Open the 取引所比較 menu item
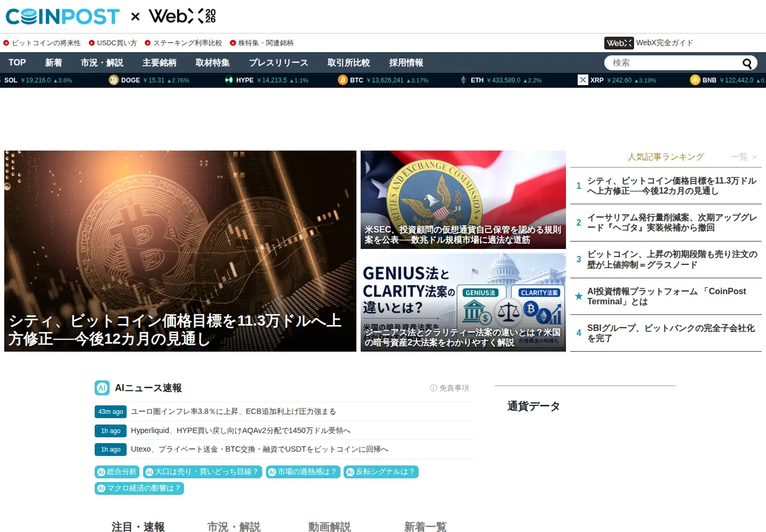 [x=349, y=63]
